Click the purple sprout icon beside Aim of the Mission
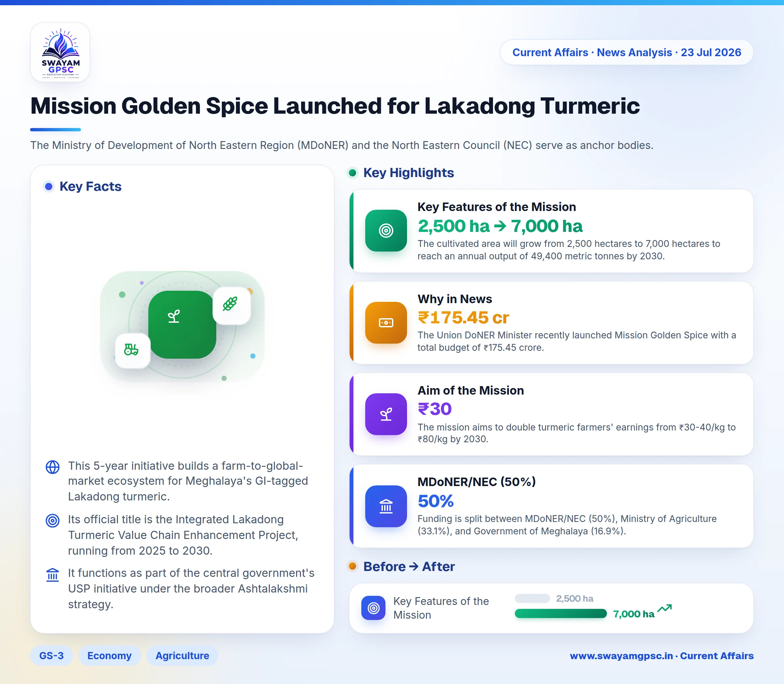The height and width of the screenshot is (684, 784). 386,414
